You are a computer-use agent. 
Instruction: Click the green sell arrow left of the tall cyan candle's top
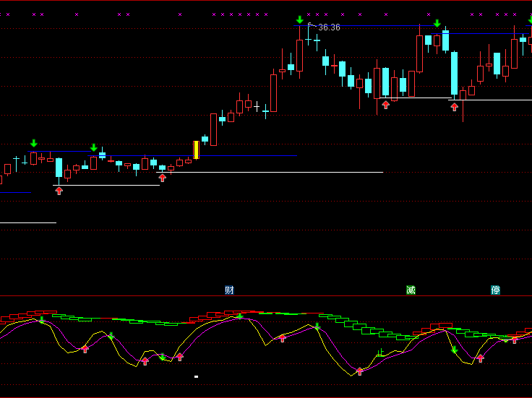tap(437, 23)
